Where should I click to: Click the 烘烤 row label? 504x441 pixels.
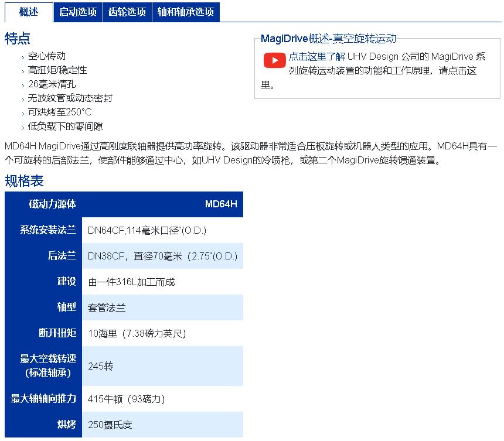[x=43, y=425]
